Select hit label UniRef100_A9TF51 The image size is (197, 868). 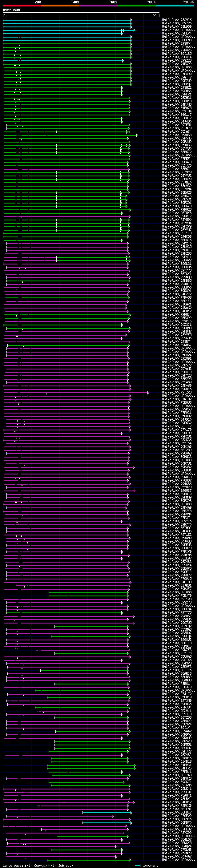pos(177,125)
